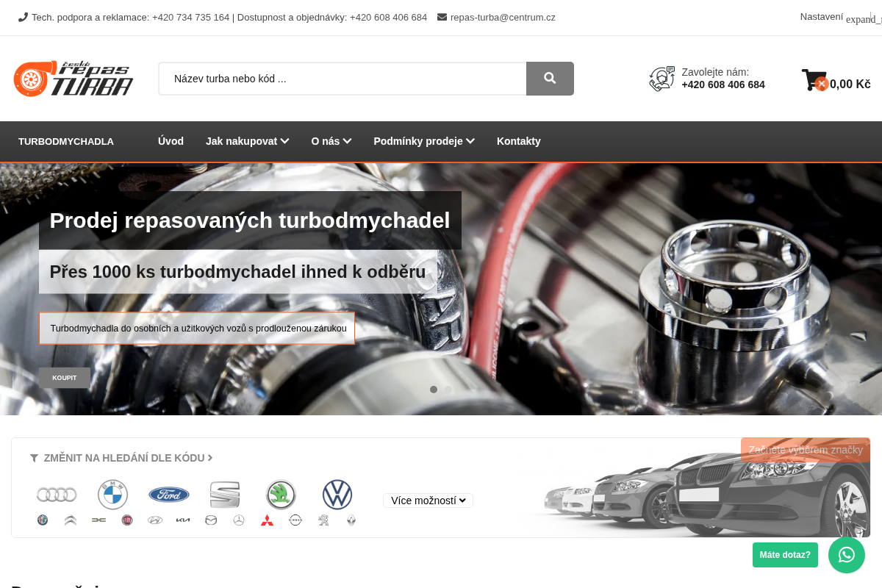Pick the Seat brand logo

tap(225, 495)
